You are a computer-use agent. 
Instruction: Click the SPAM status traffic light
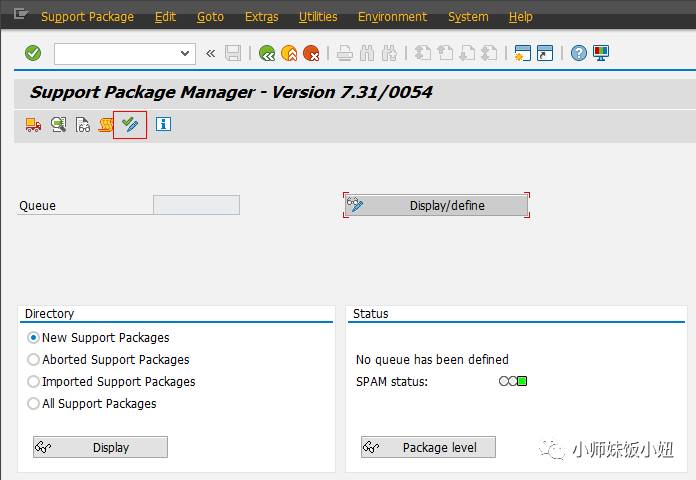pos(513,381)
